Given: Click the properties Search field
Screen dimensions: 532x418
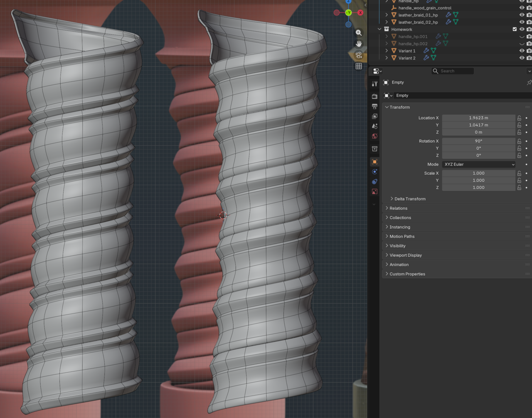Looking at the screenshot, I should 453,71.
